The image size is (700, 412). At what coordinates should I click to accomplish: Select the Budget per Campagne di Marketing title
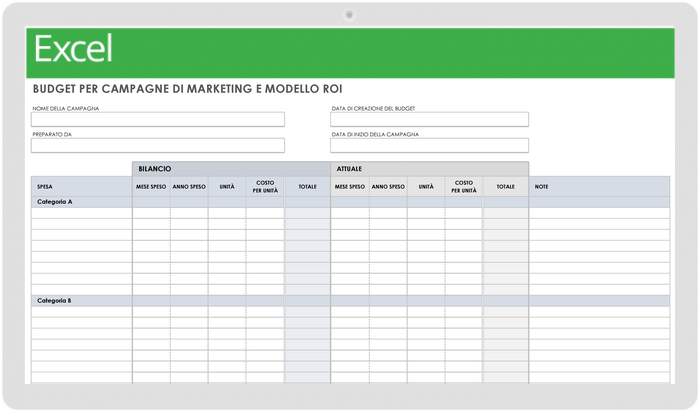pyautogui.click(x=188, y=89)
